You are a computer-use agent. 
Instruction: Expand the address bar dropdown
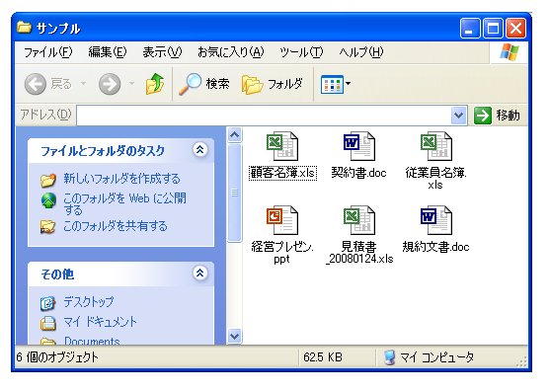459,115
